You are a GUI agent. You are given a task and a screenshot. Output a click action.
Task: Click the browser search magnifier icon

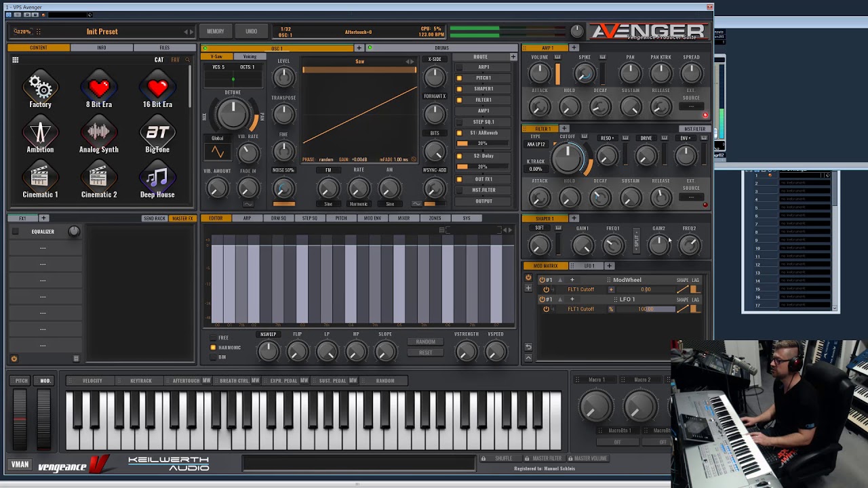coord(188,60)
